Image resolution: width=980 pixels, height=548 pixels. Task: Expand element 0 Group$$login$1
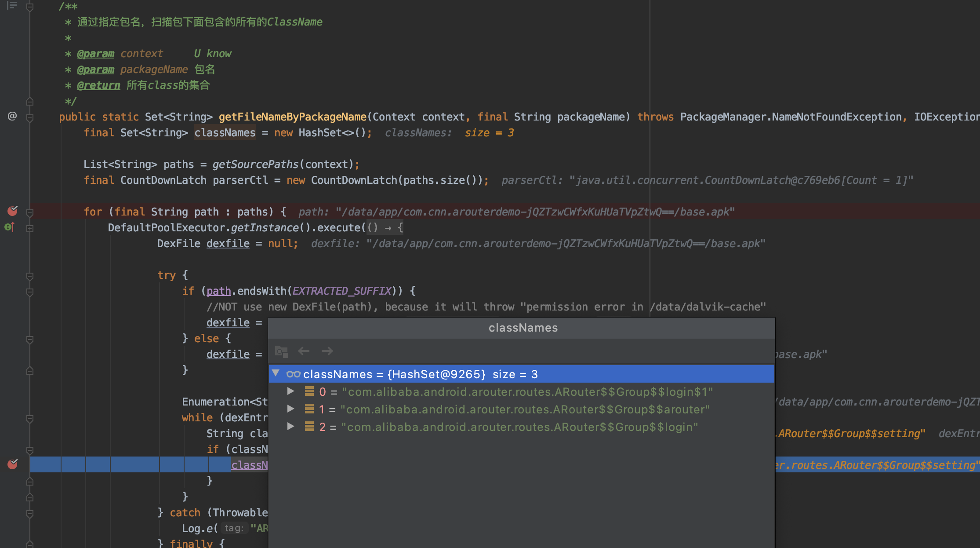[290, 391]
